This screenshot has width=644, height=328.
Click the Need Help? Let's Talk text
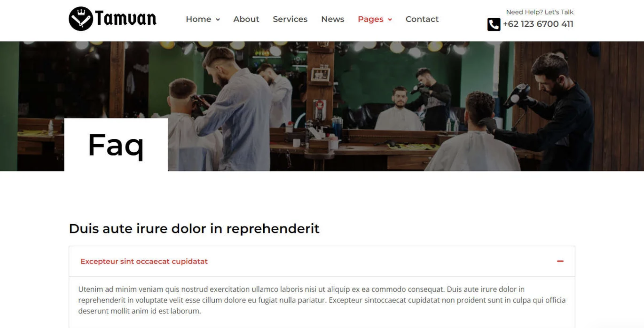[x=539, y=12]
